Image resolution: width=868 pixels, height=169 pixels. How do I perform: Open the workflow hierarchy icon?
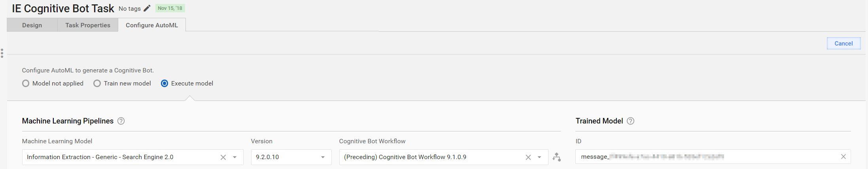pos(557,157)
